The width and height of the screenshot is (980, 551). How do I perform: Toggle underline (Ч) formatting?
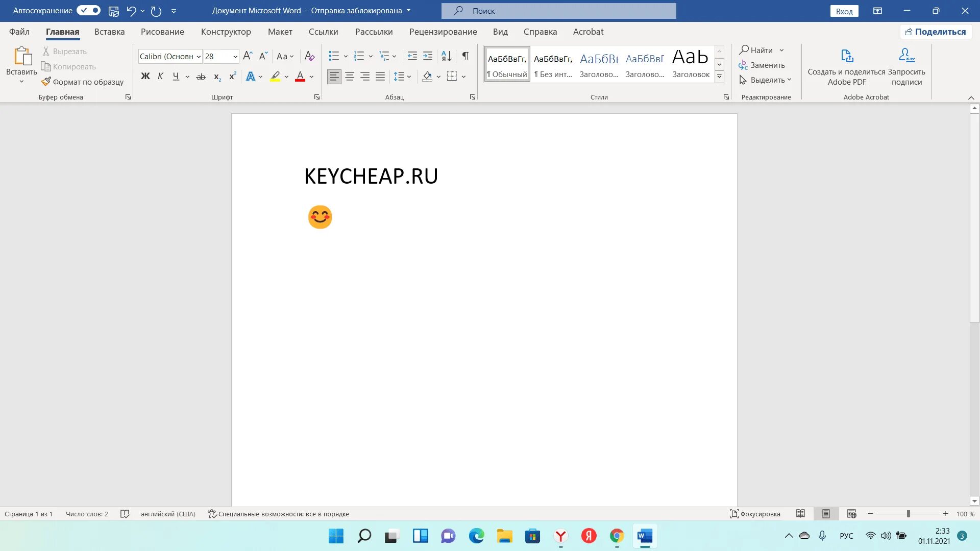pyautogui.click(x=176, y=77)
